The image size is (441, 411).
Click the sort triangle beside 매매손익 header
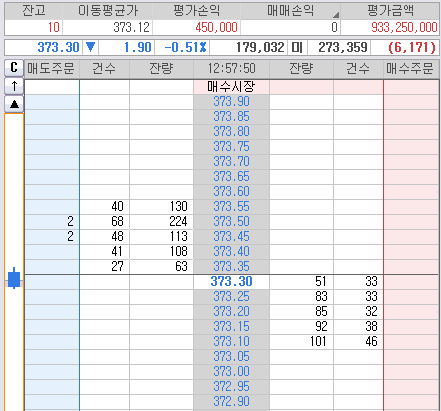pyautogui.click(x=336, y=14)
